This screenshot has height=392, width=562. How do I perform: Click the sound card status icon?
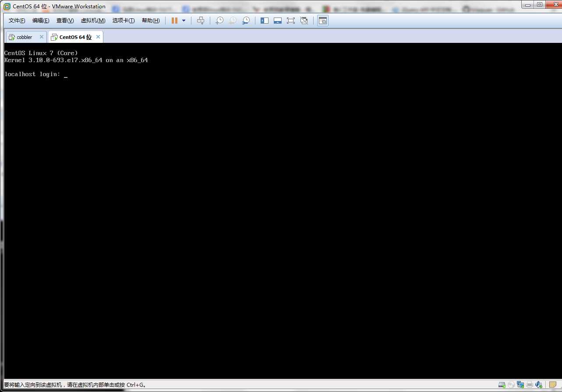[539, 385]
